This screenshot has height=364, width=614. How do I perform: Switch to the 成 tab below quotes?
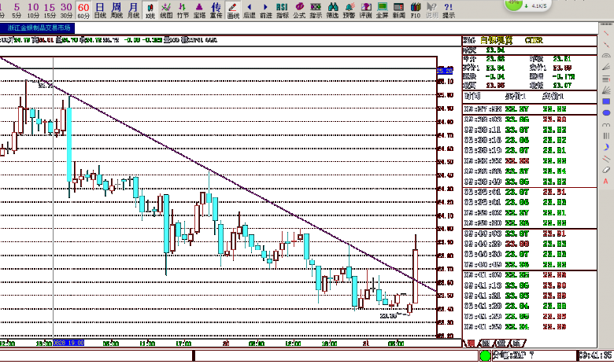(516, 343)
